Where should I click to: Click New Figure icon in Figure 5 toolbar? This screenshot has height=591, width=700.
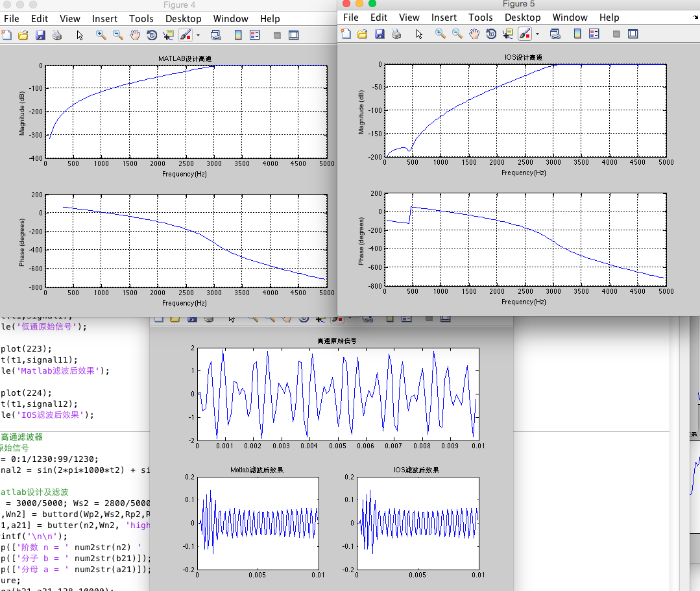click(x=346, y=34)
